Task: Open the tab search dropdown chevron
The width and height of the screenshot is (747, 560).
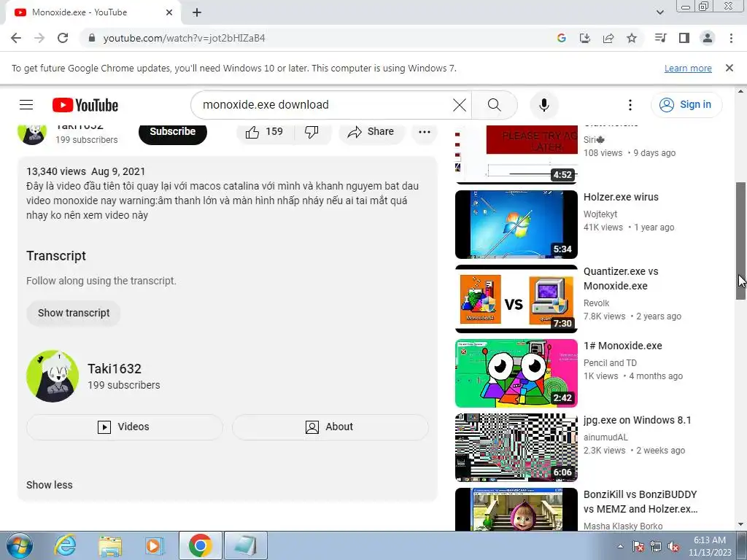Action: tap(659, 12)
